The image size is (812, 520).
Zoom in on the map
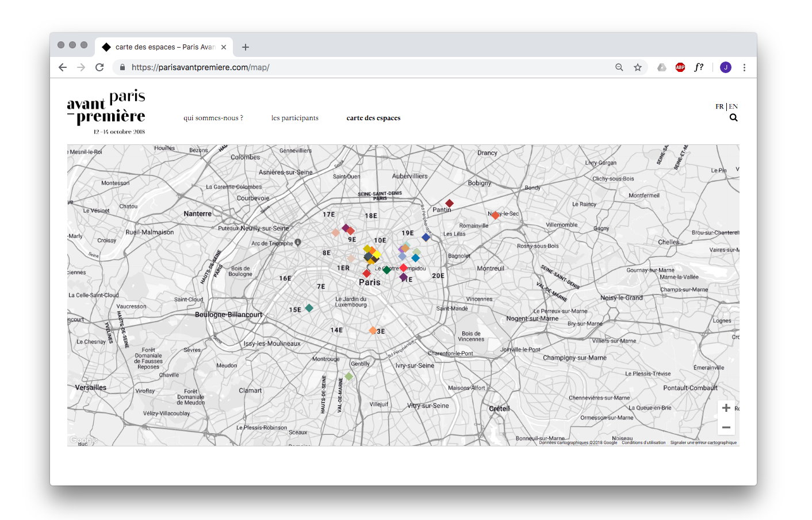[726, 408]
